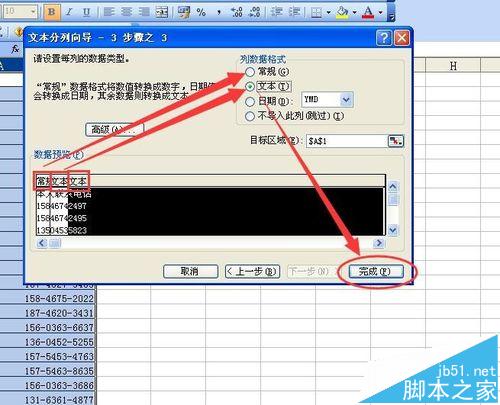Toggle Underline formatting in toolbar
Screen dimensions: 500x405
tap(87, 12)
